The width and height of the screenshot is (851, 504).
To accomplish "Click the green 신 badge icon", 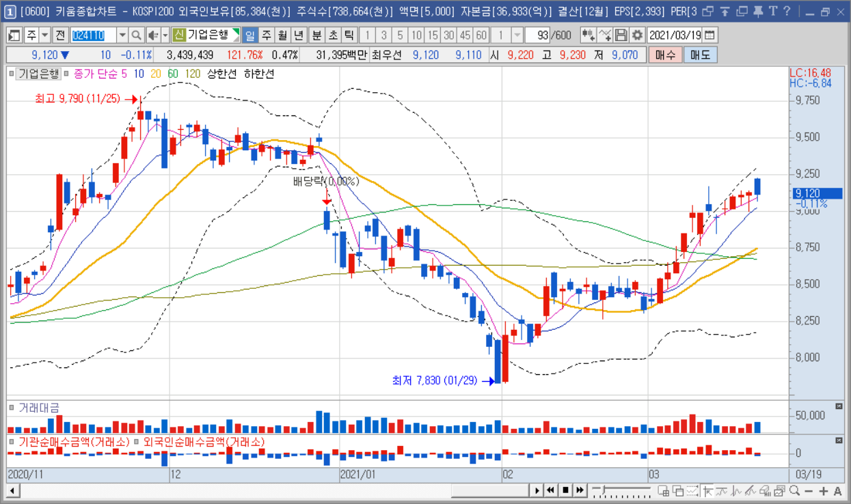I will click(179, 35).
